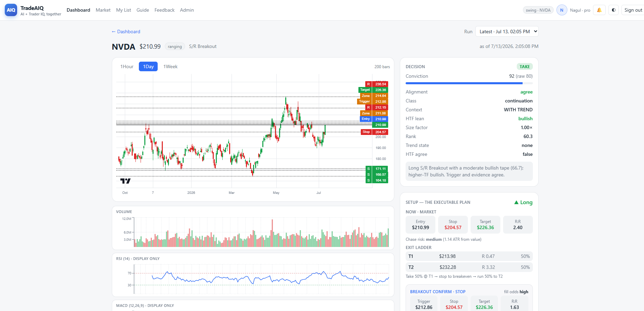
Task: Click the Trigger $212.86 breakout card
Action: (x=424, y=303)
